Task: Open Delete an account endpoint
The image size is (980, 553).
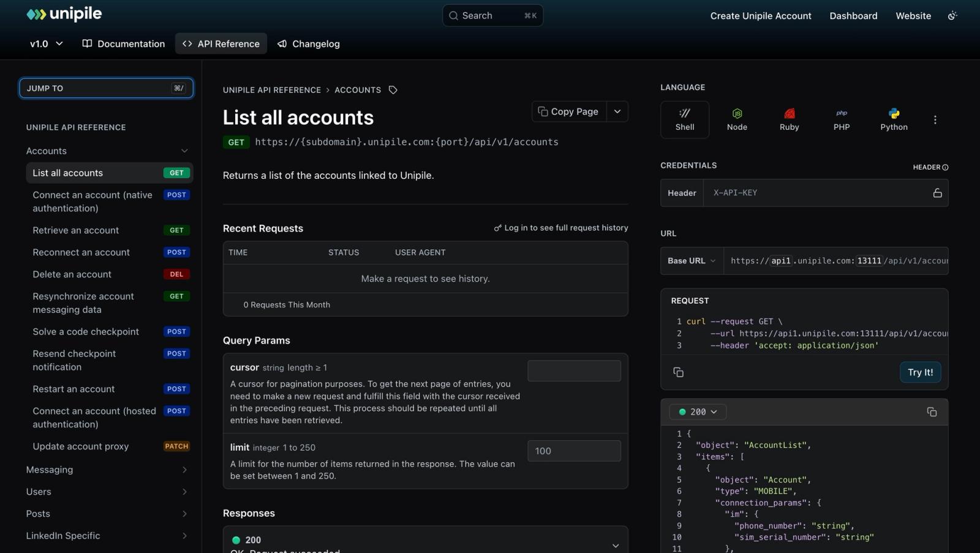Action: coord(110,274)
